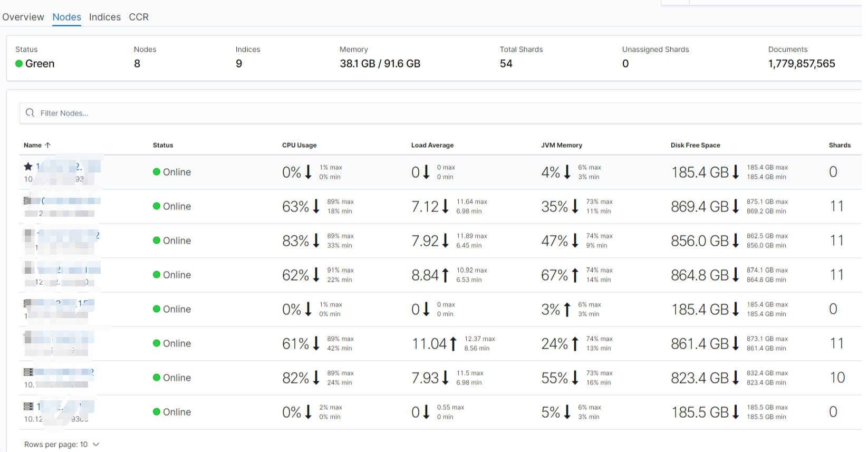This screenshot has width=868, height=452.
Task: Click the down arrow beside 7.93 load average
Action: (445, 378)
